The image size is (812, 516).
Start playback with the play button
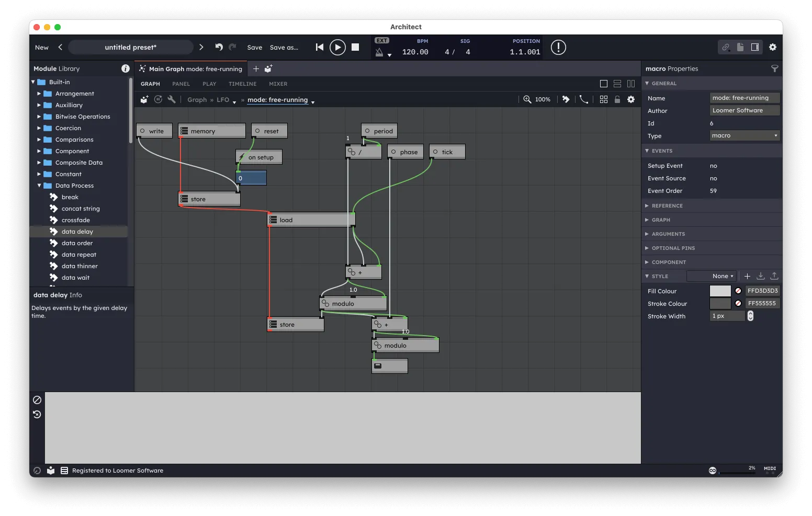coord(337,48)
